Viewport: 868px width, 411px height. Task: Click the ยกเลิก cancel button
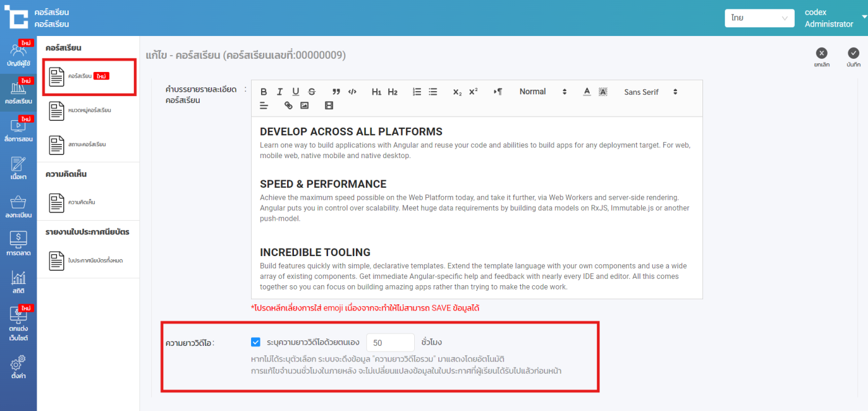[821, 57]
